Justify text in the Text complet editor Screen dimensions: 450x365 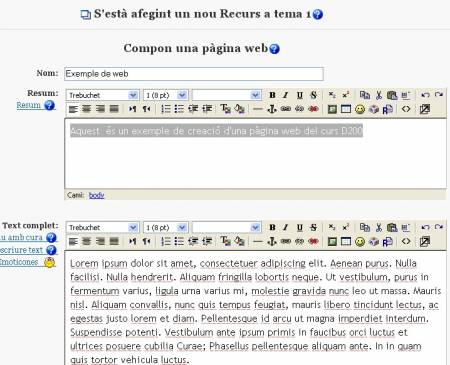click(x=114, y=241)
